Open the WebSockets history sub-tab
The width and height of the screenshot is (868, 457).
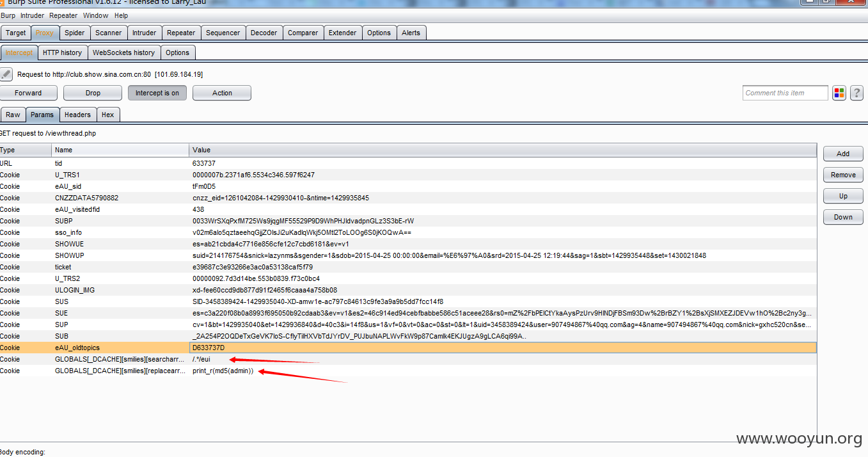(123, 52)
